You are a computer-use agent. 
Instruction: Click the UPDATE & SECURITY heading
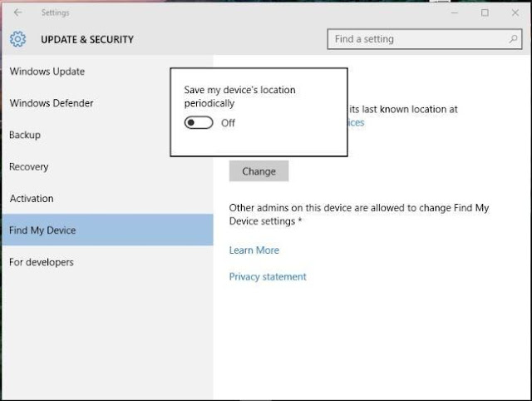click(x=87, y=39)
